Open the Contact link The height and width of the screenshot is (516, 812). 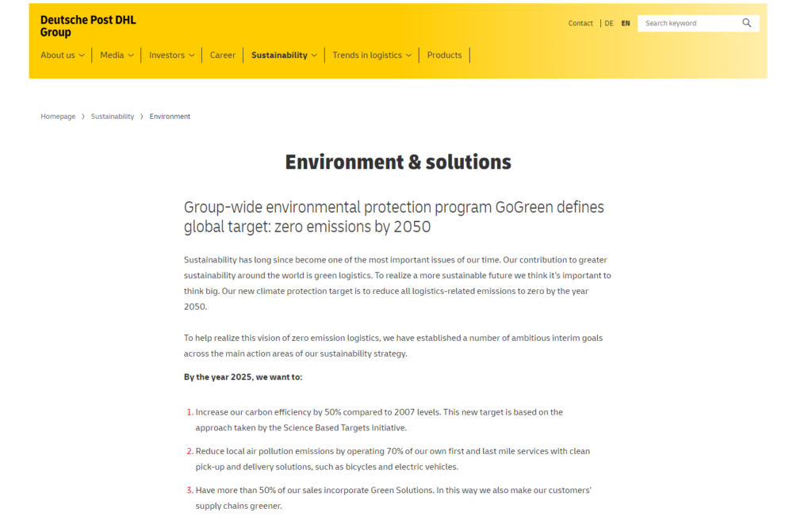click(x=580, y=23)
